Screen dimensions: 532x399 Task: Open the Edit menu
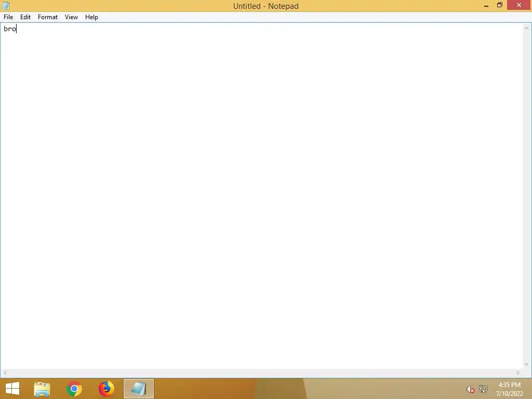tap(25, 17)
